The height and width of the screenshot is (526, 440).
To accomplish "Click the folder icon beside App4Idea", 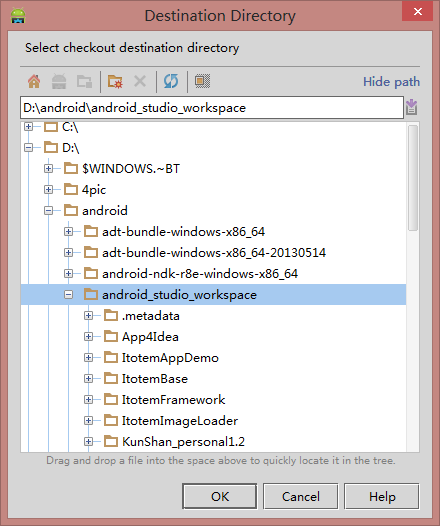I will (x=111, y=336).
